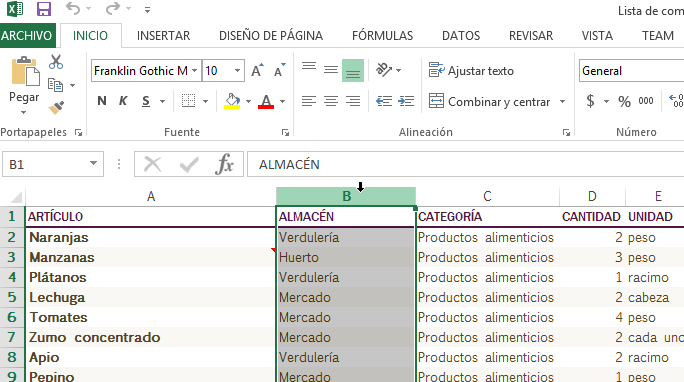684x382 pixels.
Task: Click the decrease indent icon
Action: point(384,101)
